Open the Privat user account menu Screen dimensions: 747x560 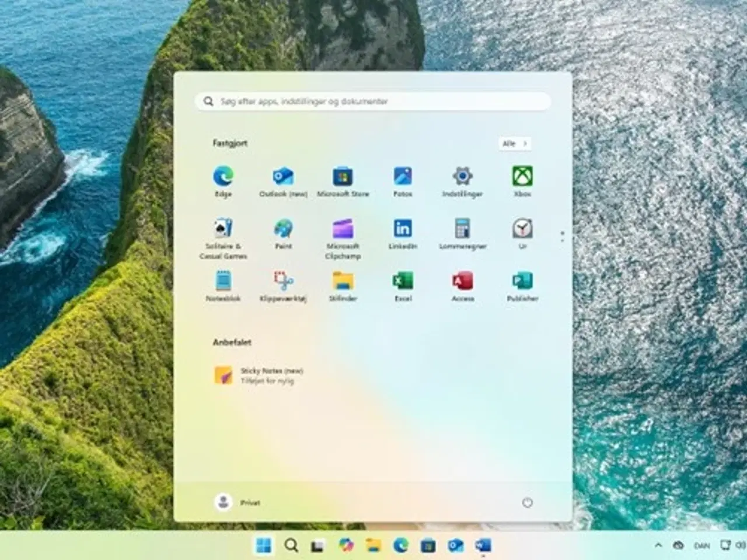[238, 502]
